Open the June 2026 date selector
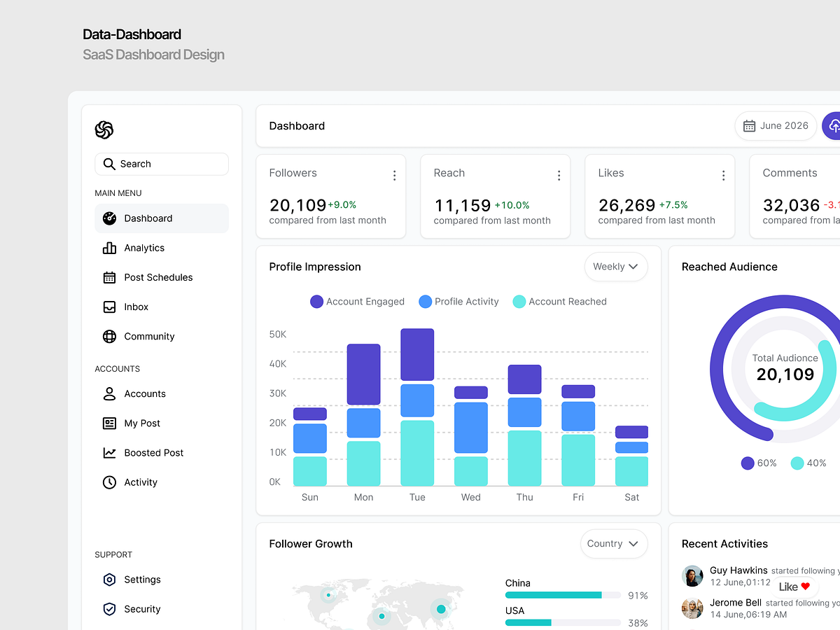The image size is (840, 630). click(x=776, y=125)
